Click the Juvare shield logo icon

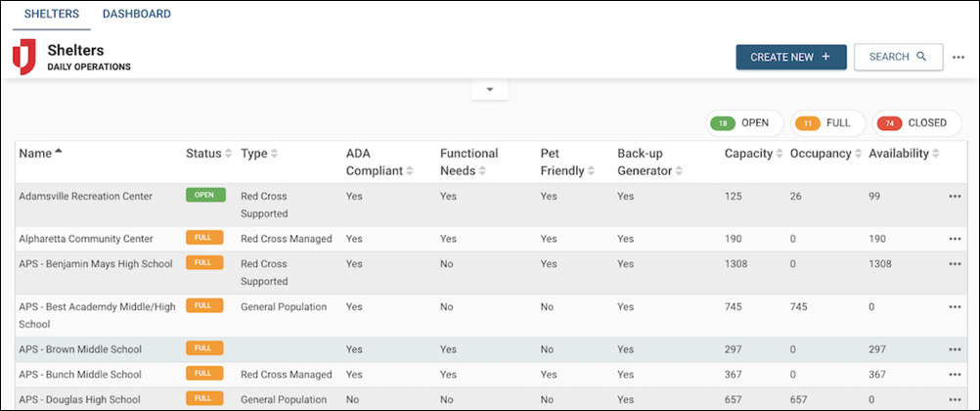pyautogui.click(x=23, y=58)
